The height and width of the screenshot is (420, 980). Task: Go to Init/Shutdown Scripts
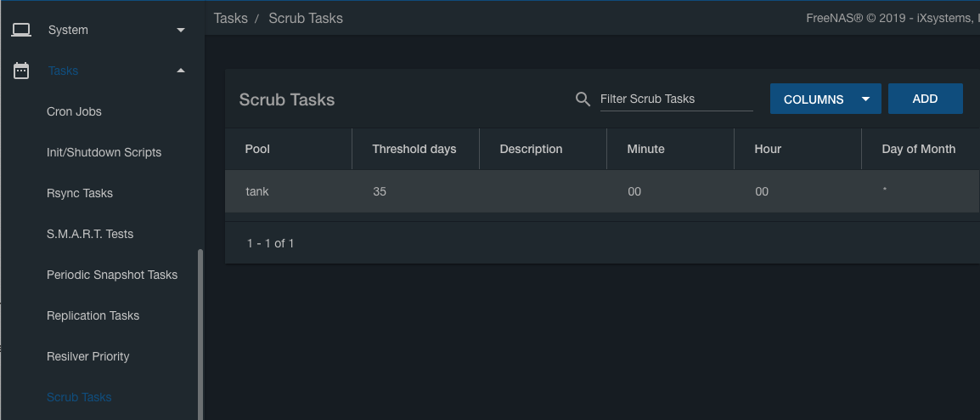pyautogui.click(x=104, y=152)
